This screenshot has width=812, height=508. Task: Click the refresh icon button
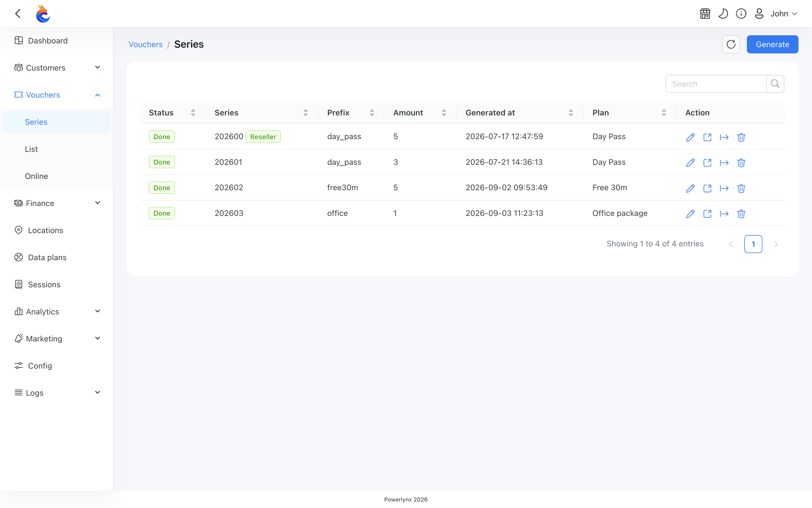[731, 44]
